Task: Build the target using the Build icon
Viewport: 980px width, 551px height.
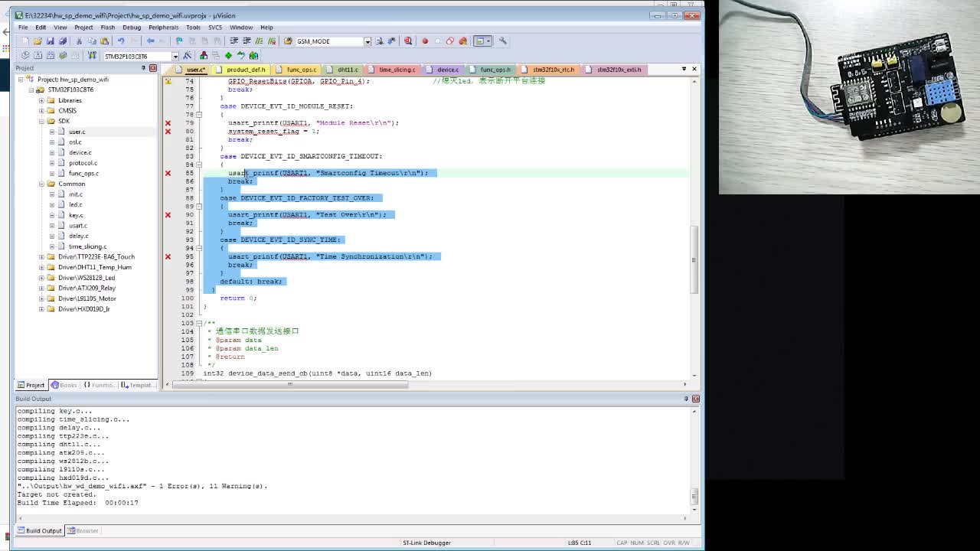Action: (38, 56)
